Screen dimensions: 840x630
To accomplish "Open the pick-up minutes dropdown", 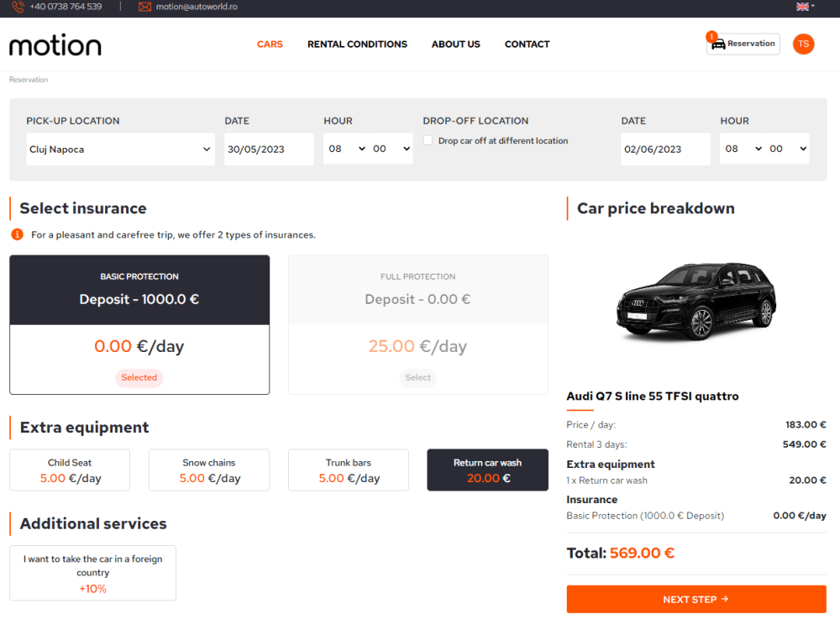I will tap(391, 149).
